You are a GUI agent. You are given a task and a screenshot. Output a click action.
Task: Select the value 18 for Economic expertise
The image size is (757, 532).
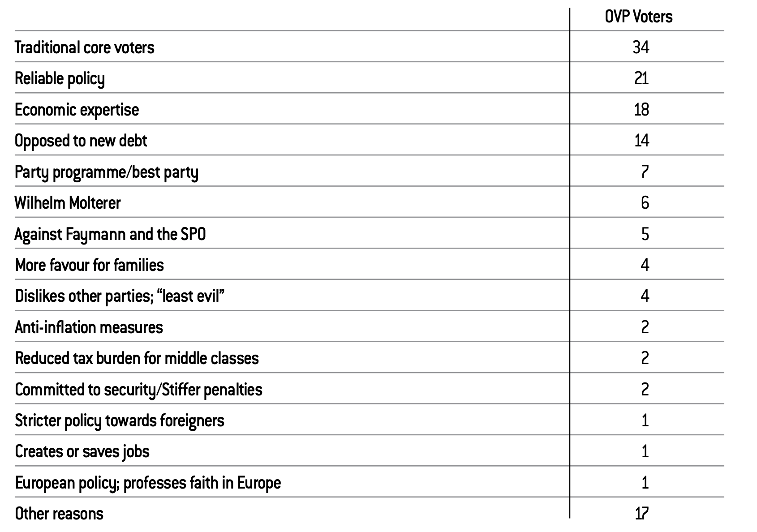tap(641, 110)
